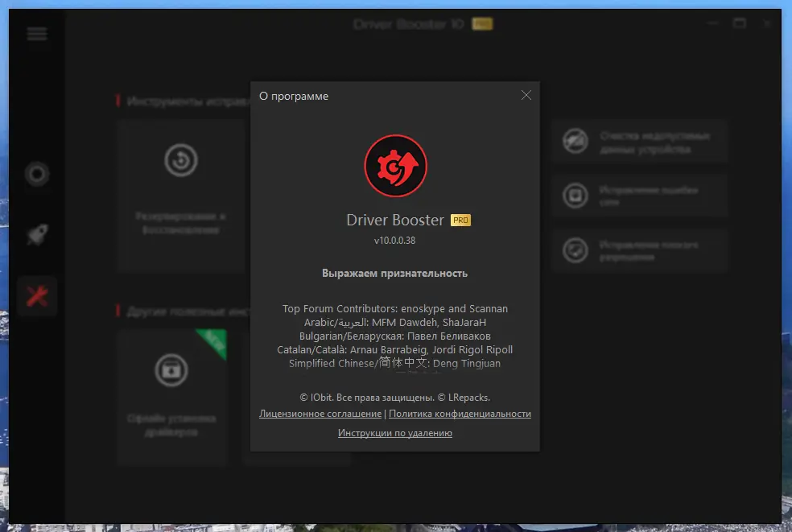Click the clean unplugged device data tool
The height and width of the screenshot is (532, 792).
pyautogui.click(x=639, y=142)
